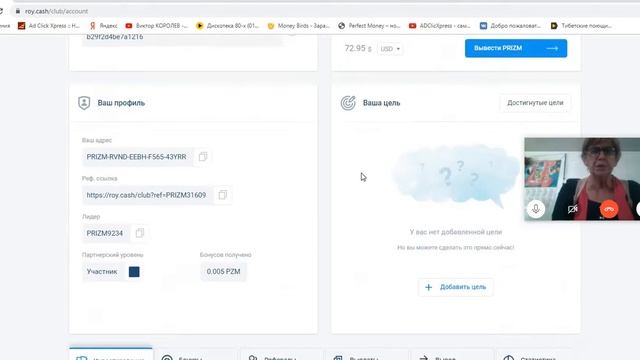Screen dimensions: 640x360
Task: Hang up the video call with red button
Action: (609, 209)
